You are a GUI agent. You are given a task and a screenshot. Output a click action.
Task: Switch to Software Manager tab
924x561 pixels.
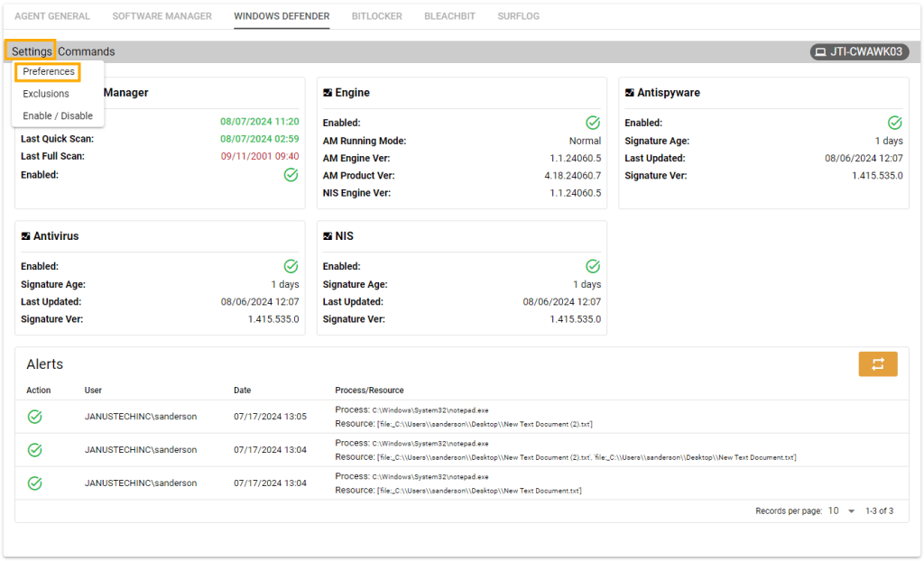(x=162, y=16)
